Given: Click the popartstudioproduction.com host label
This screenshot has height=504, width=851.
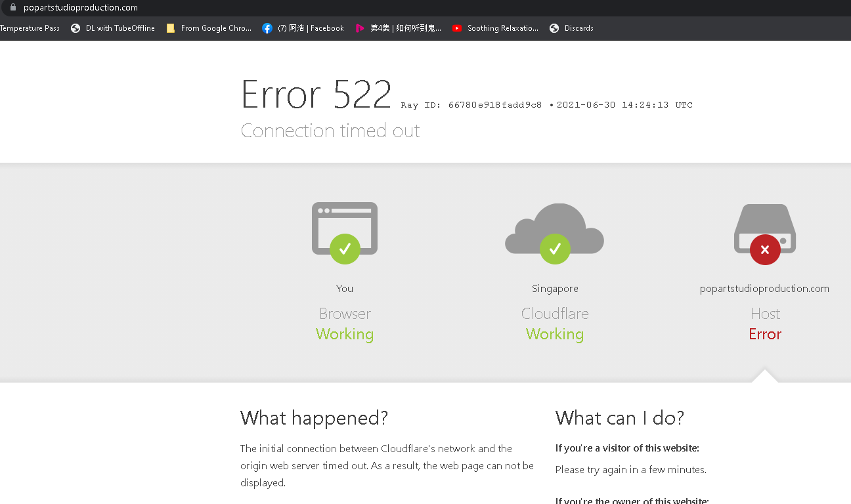Looking at the screenshot, I should point(764,289).
